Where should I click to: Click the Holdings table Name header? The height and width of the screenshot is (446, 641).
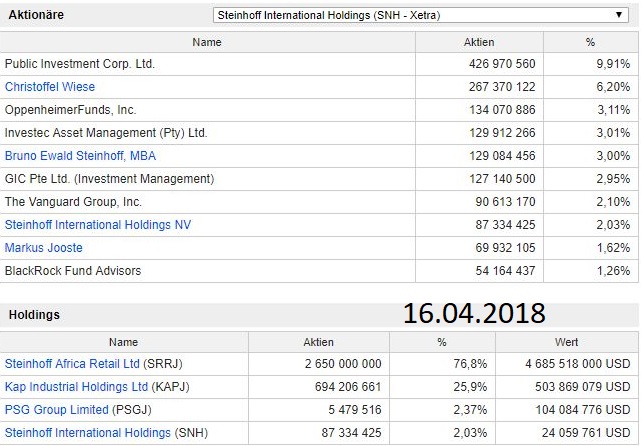point(124,342)
